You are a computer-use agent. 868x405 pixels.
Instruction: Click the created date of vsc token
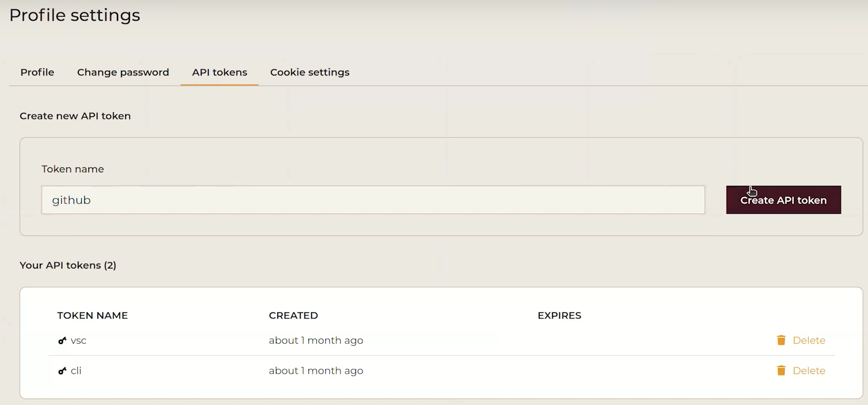316,340
